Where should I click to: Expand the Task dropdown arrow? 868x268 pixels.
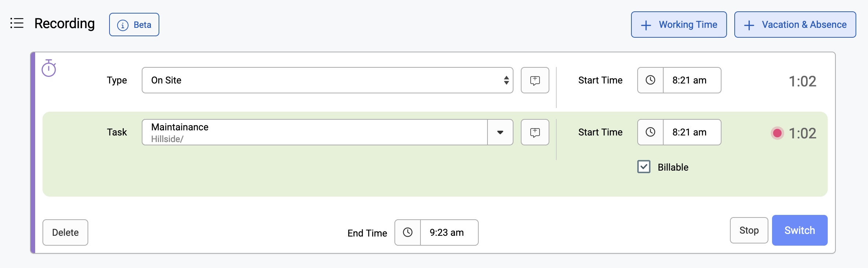500,132
